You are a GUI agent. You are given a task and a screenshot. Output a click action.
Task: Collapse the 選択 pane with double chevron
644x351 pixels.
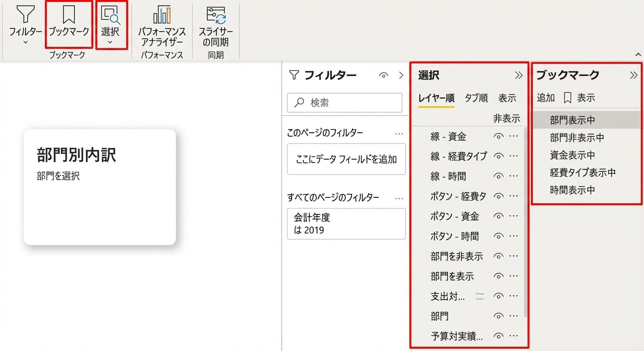click(519, 75)
